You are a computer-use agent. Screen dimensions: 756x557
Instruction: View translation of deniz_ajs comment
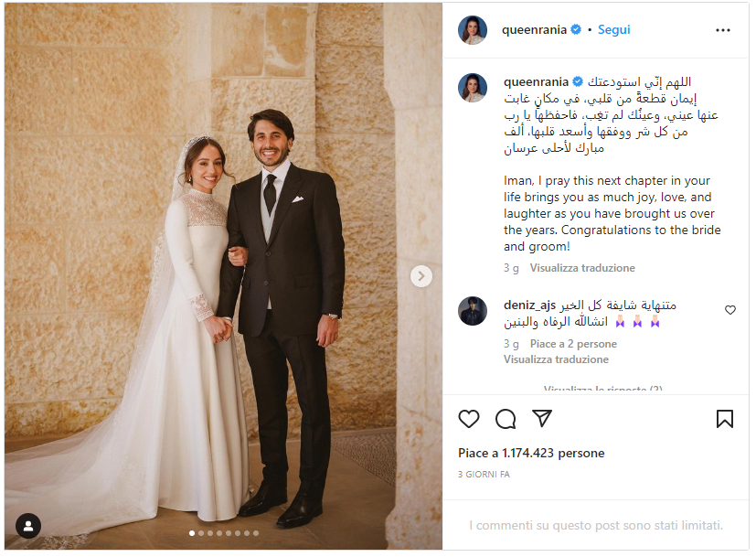(x=556, y=359)
